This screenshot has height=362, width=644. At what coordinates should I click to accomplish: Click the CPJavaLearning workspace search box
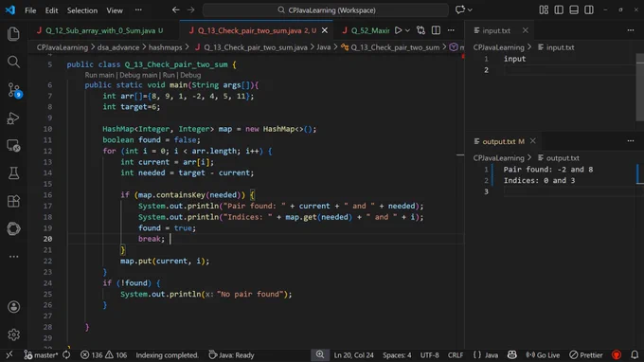click(x=326, y=9)
